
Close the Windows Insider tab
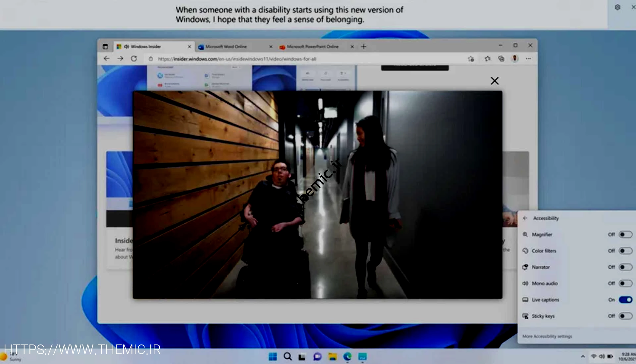189,47
